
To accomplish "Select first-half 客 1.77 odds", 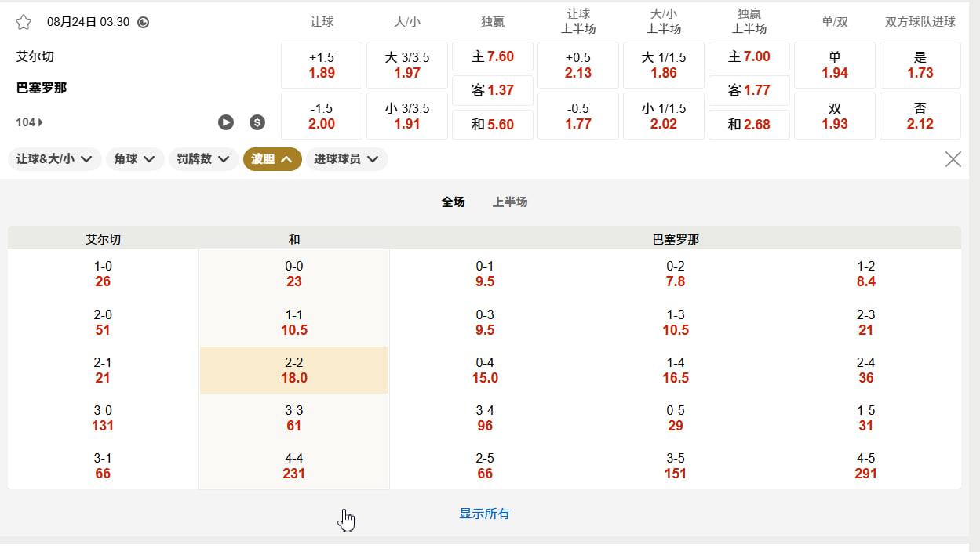I will [x=749, y=90].
